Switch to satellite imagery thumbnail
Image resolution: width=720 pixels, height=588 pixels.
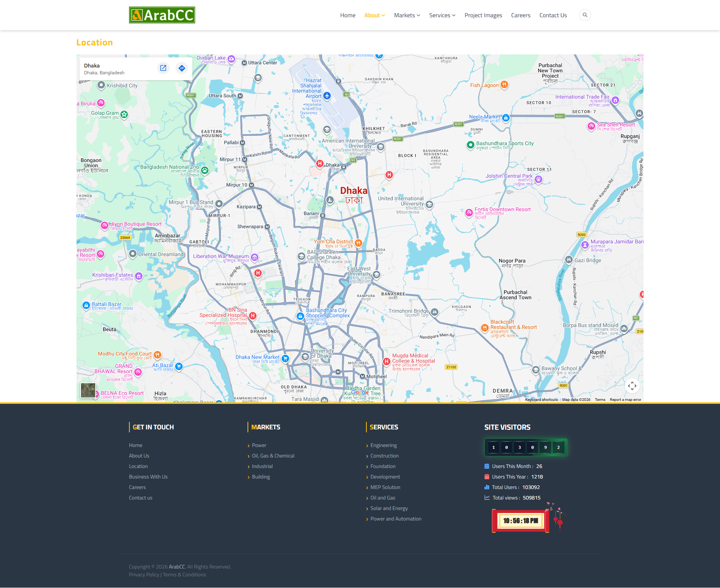88,390
